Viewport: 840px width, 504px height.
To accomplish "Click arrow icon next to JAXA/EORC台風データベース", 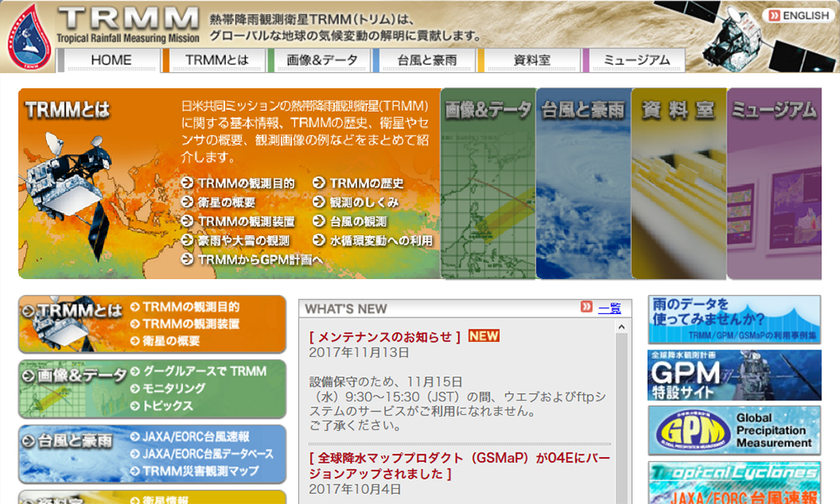I will (135, 454).
